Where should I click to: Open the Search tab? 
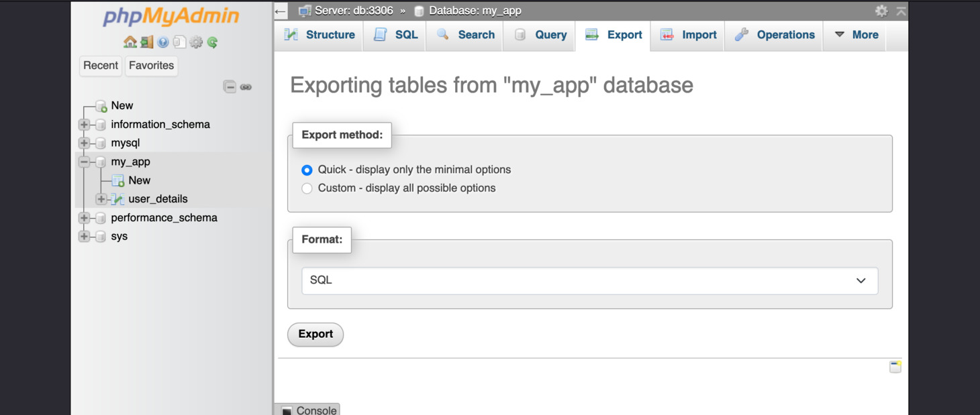point(465,35)
